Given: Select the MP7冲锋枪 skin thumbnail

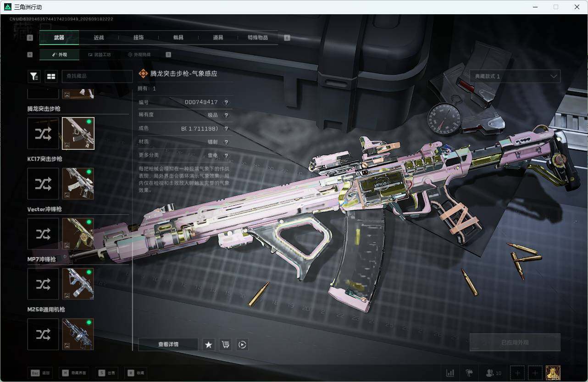Looking at the screenshot, I should click(78, 284).
